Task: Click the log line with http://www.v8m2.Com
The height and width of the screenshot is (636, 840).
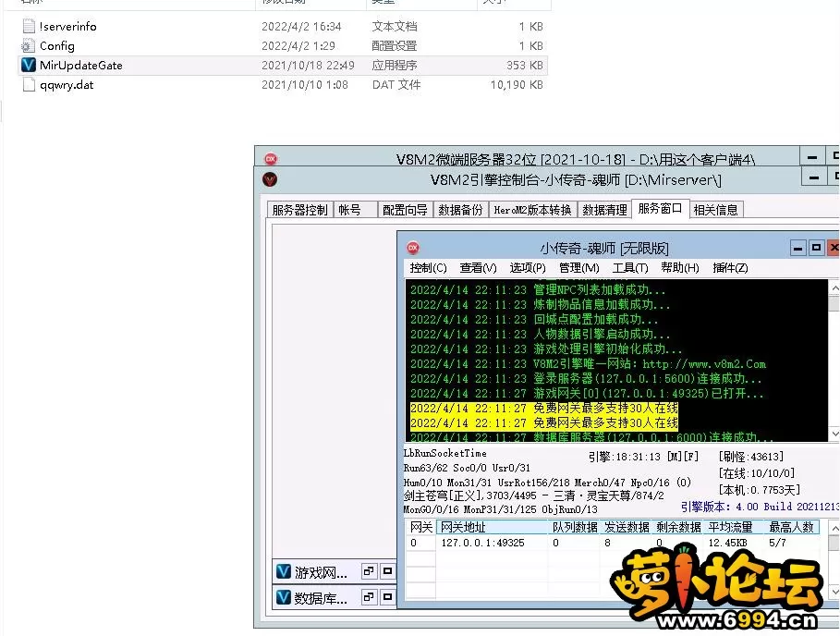Action: click(x=588, y=364)
